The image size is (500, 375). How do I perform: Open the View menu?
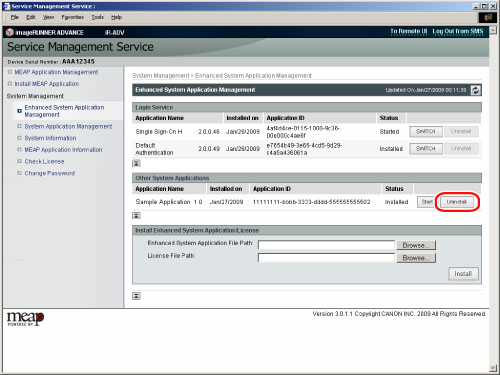(x=48, y=17)
